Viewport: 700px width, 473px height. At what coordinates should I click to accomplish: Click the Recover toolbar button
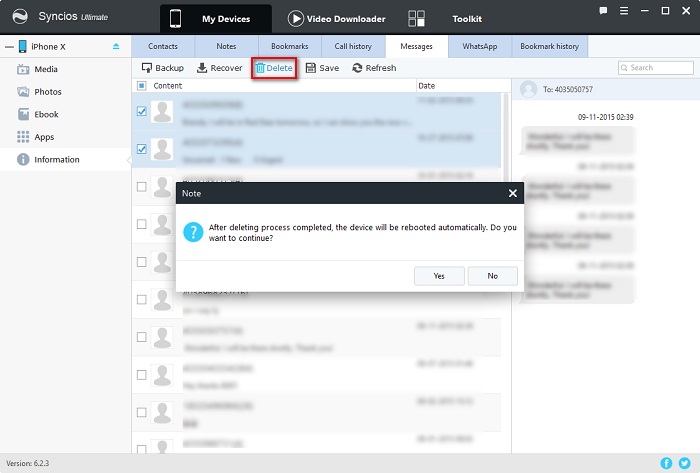click(220, 68)
